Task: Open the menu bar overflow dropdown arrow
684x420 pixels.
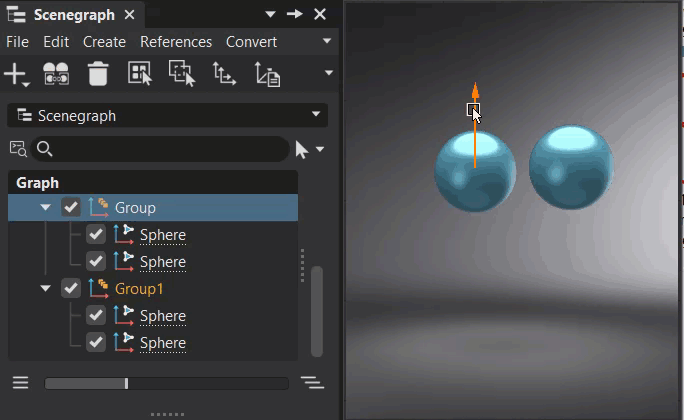Action: (x=327, y=41)
